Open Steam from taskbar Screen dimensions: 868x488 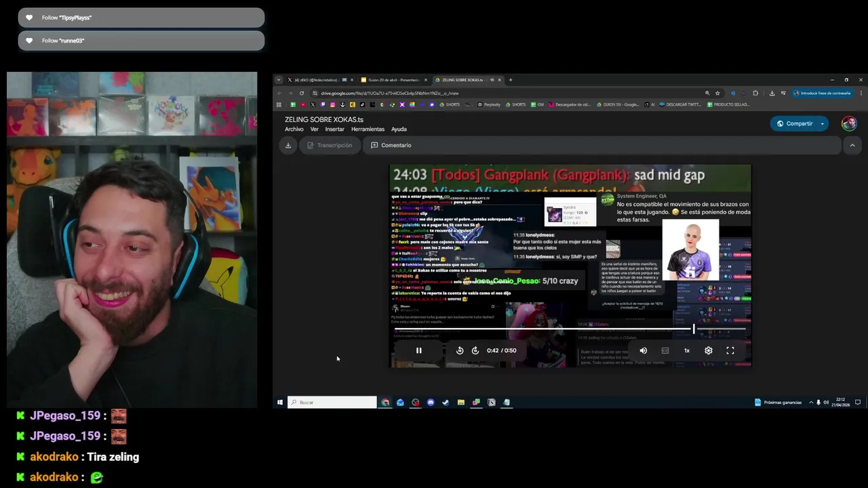coord(446,403)
